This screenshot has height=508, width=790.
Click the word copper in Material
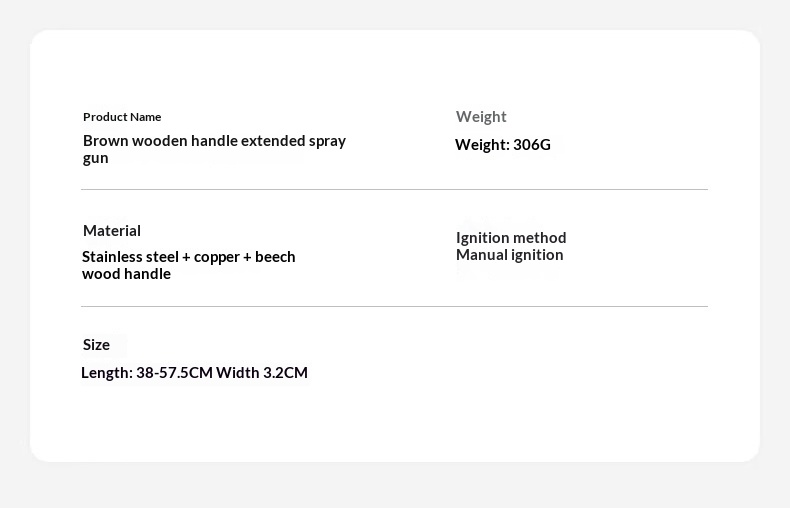pyautogui.click(x=217, y=258)
